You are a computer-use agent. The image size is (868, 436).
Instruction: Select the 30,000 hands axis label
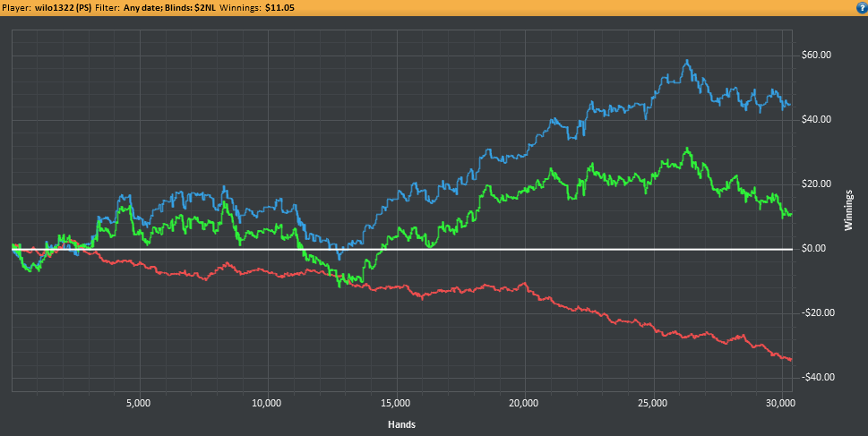pyautogui.click(x=780, y=404)
